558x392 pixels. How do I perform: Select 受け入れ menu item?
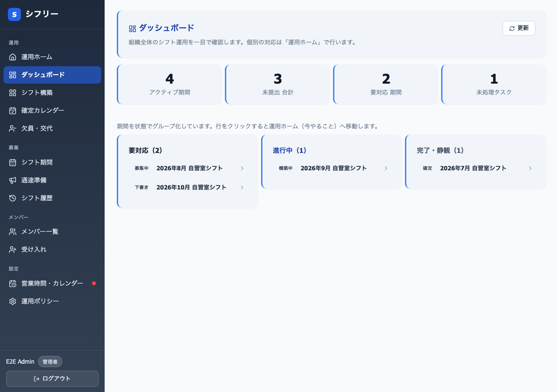(x=52, y=250)
